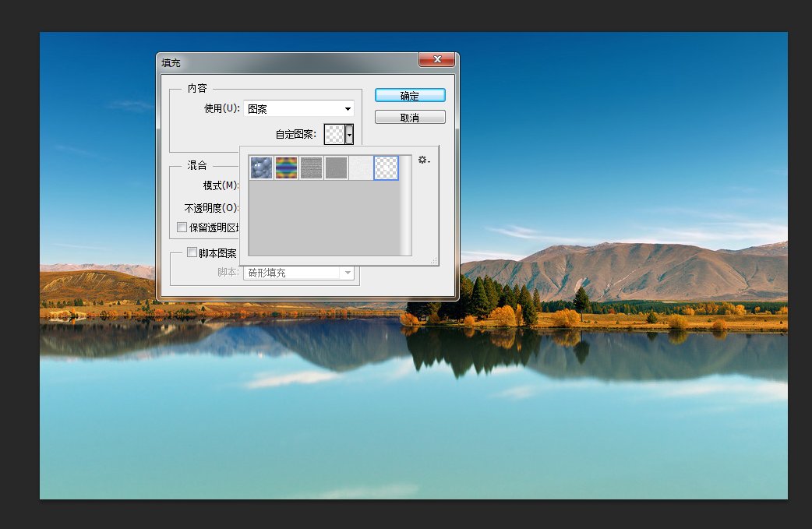Pick the gray woven texture pattern

coord(311,168)
